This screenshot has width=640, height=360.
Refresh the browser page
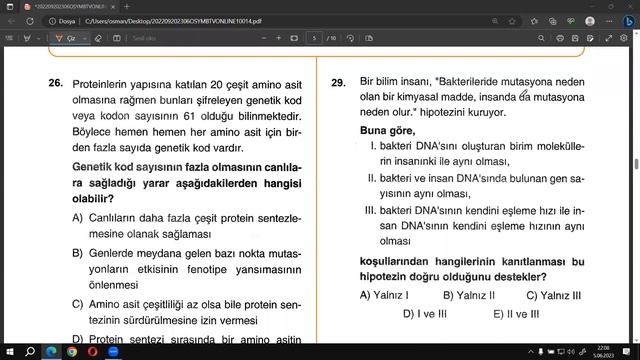[30, 21]
